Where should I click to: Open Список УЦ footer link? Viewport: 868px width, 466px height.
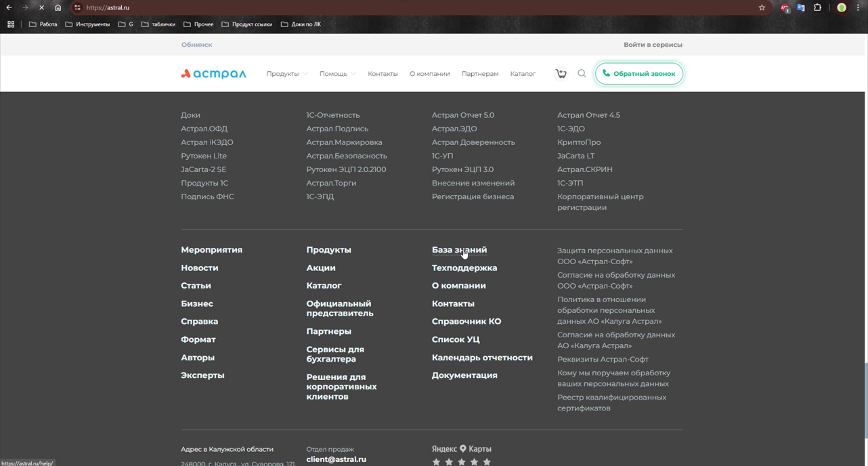point(456,339)
